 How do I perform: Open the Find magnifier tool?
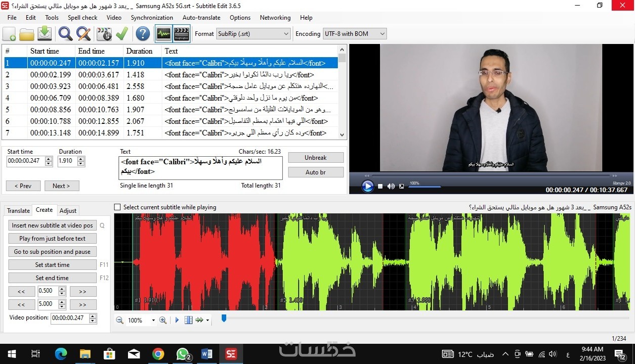pyautogui.click(x=65, y=34)
